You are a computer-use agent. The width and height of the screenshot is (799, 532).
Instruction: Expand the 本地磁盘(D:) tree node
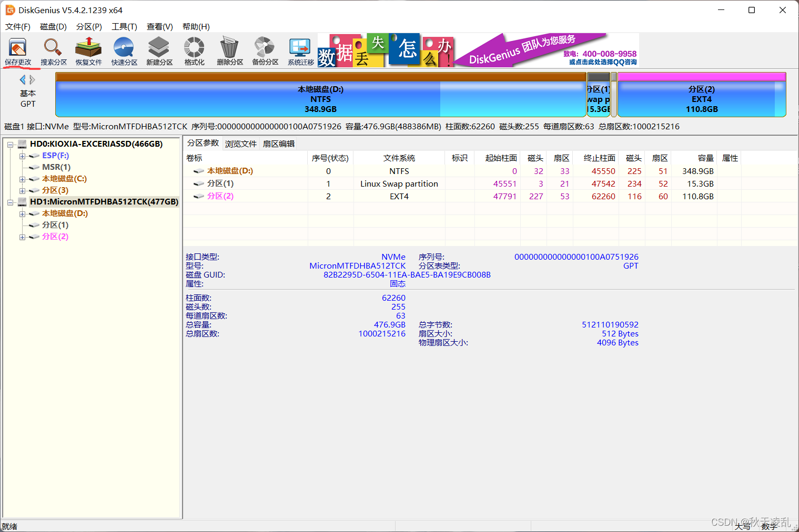[22, 214]
